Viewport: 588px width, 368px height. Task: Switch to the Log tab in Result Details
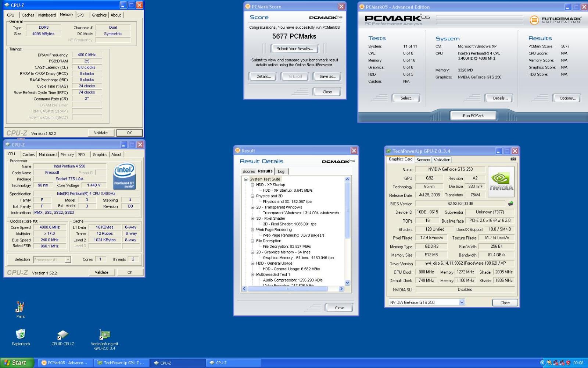(281, 171)
